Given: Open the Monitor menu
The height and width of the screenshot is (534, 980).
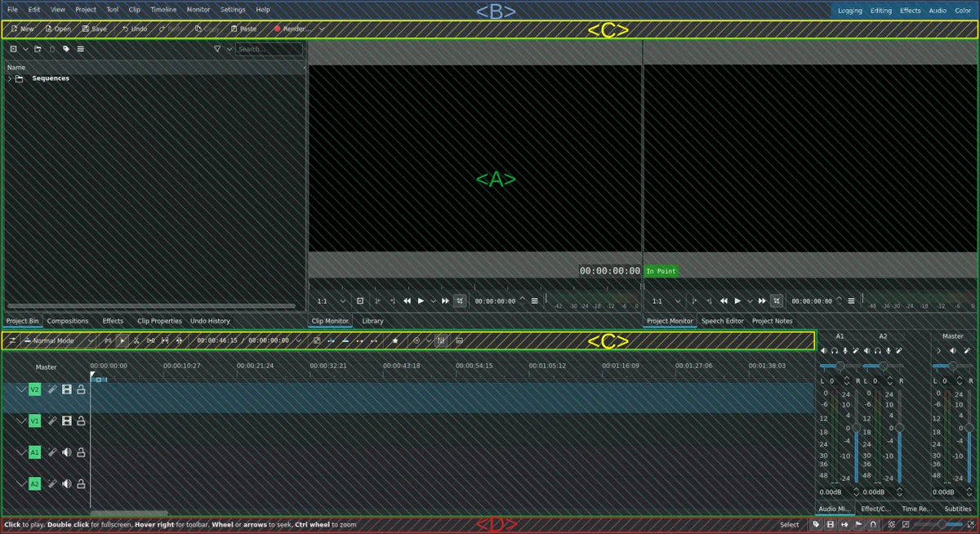Looking at the screenshot, I should 198,10.
